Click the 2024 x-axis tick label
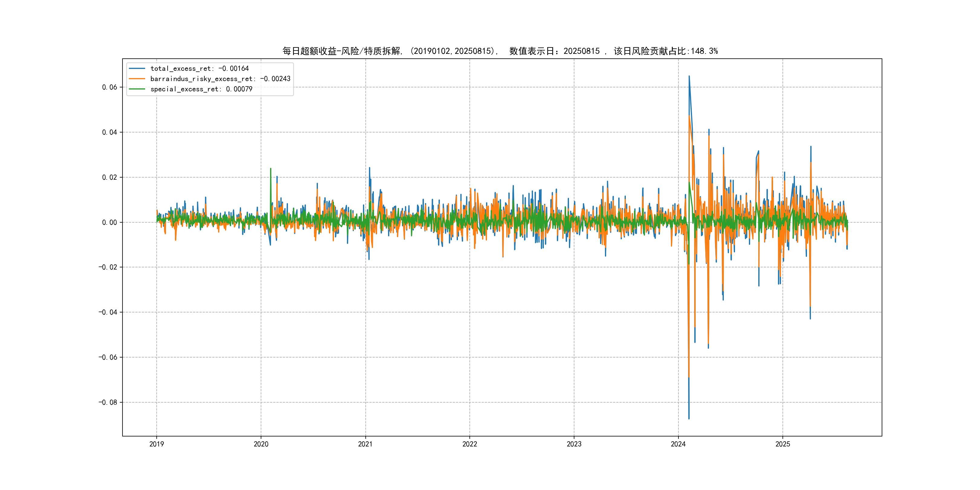 678,444
